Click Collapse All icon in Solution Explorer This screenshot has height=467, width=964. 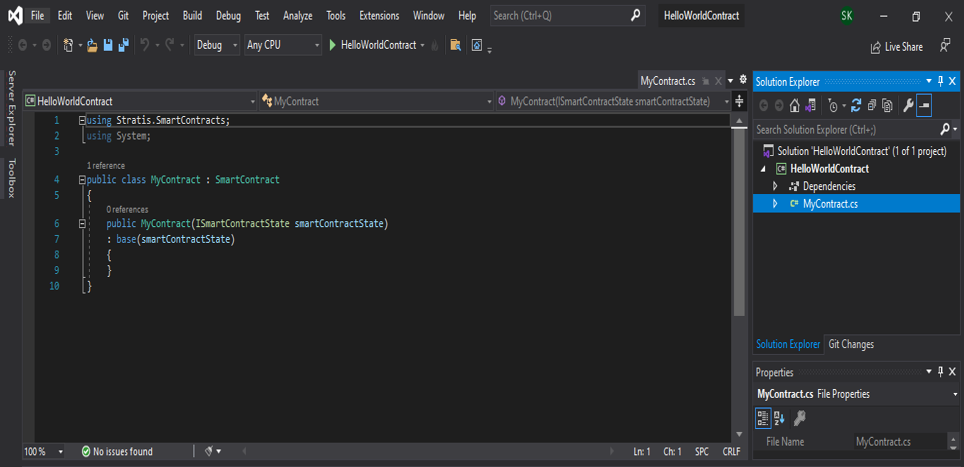point(872,105)
